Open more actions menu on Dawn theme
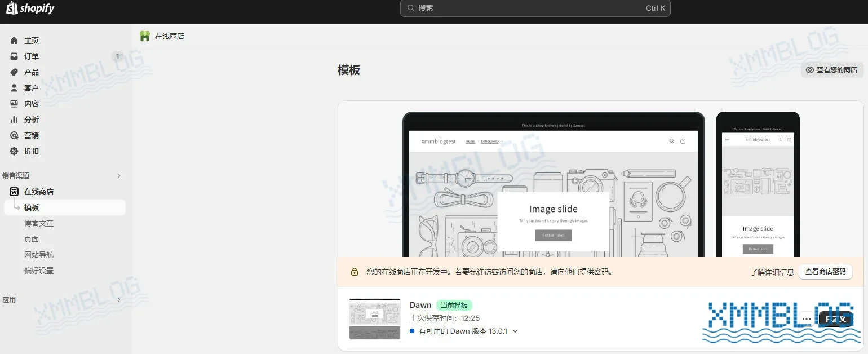 [805, 318]
